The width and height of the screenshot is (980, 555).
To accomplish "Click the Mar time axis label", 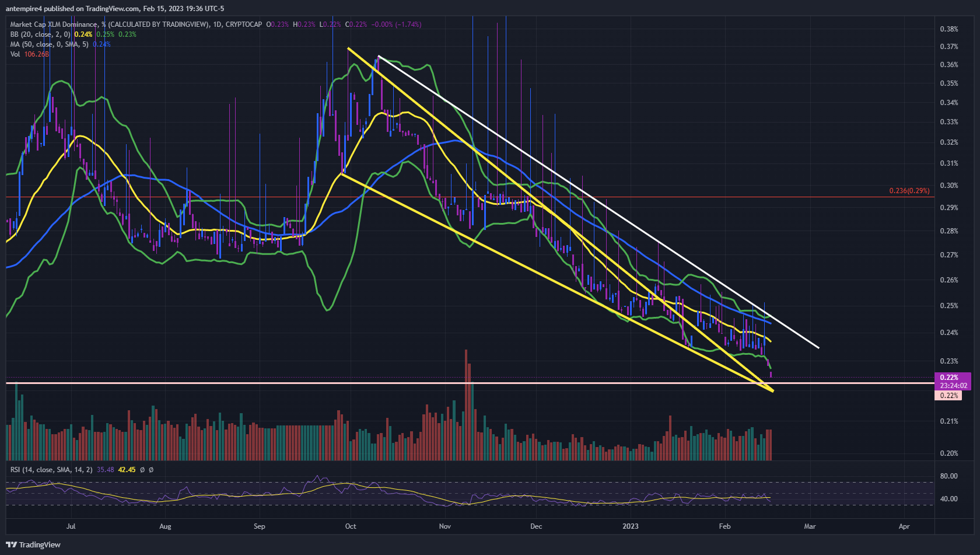I will (810, 526).
